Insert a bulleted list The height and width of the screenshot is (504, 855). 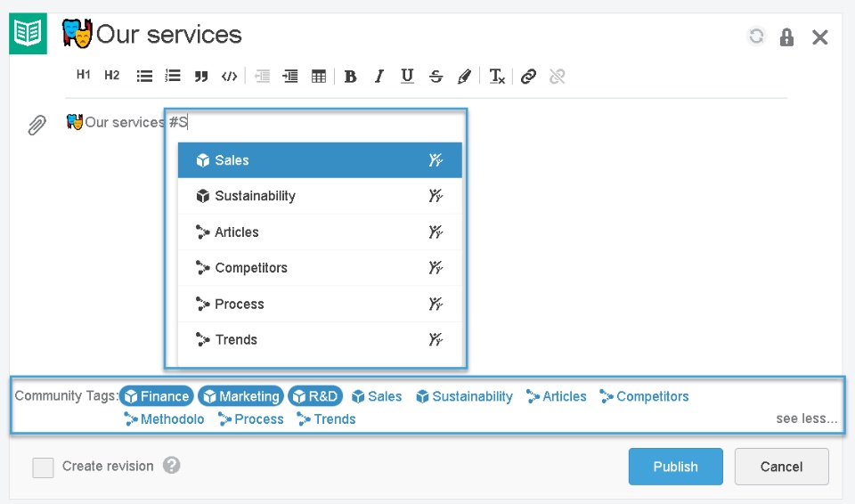click(x=144, y=77)
